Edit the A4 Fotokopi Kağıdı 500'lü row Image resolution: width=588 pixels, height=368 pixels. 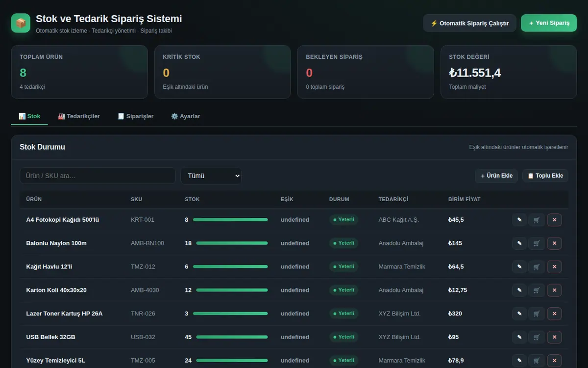click(519, 220)
